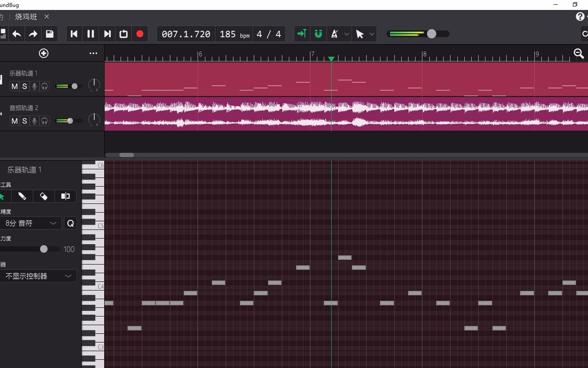Select the top toolbar arrow pointer tool
The image size is (588, 368).
click(360, 34)
